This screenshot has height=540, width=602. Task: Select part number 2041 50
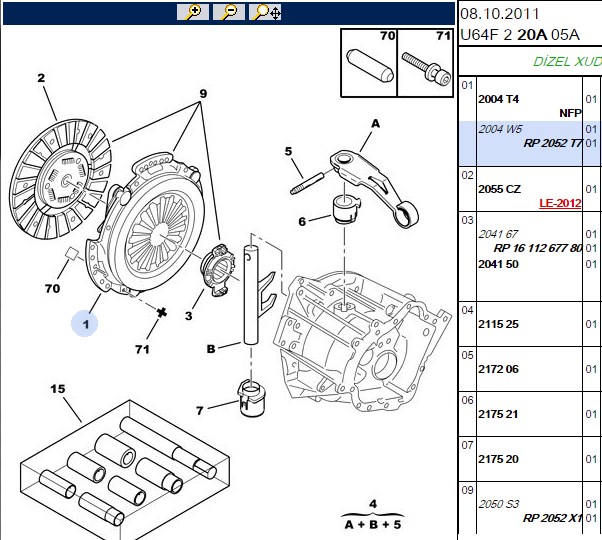click(x=498, y=264)
